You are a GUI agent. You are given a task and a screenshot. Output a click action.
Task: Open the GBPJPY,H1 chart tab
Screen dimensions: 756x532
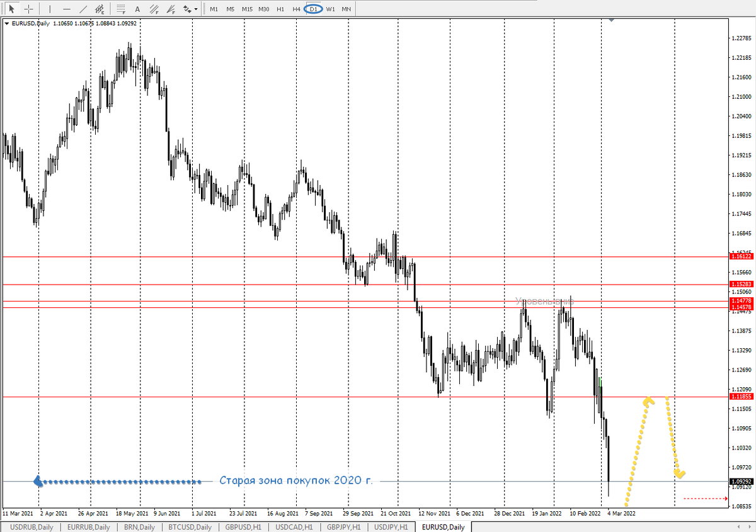click(x=345, y=527)
